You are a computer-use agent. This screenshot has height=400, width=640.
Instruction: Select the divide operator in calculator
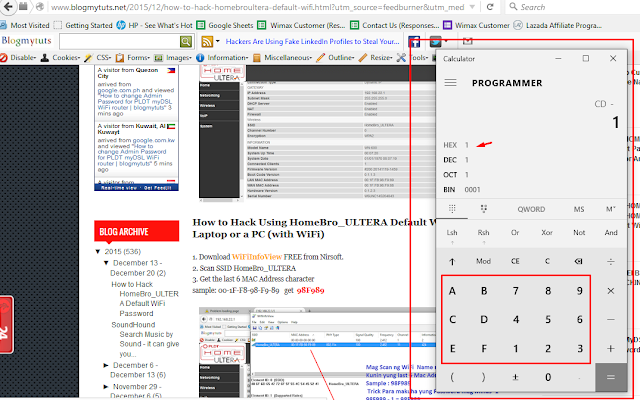(611, 261)
